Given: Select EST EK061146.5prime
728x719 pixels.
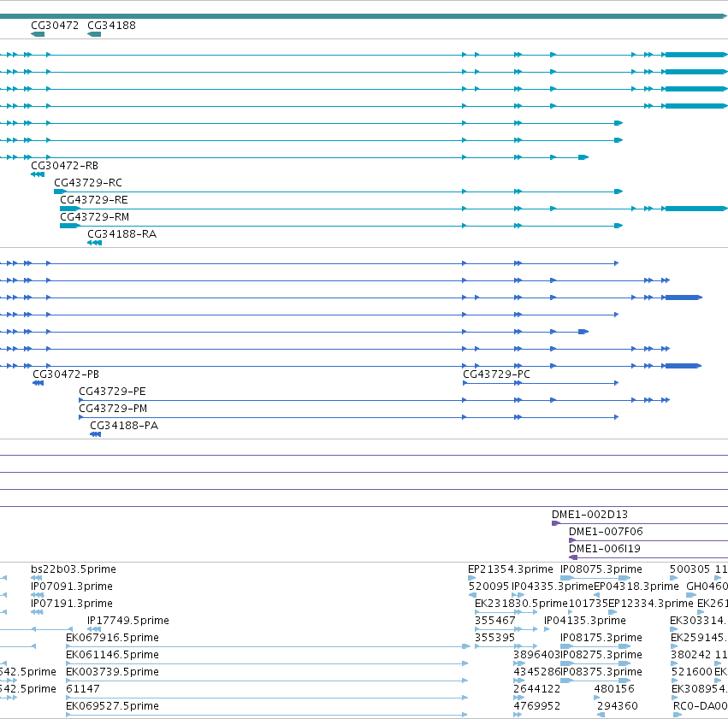Looking at the screenshot, I should [112, 655].
